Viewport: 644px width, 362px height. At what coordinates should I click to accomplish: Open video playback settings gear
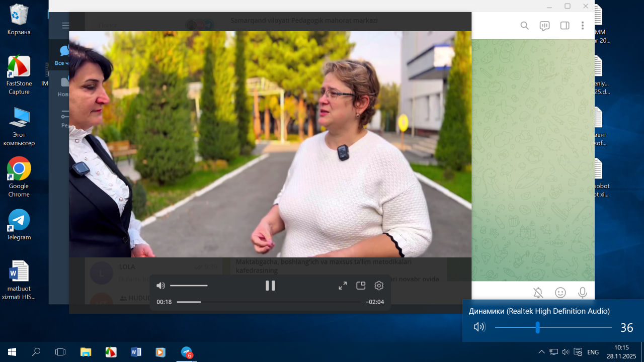coord(379,286)
